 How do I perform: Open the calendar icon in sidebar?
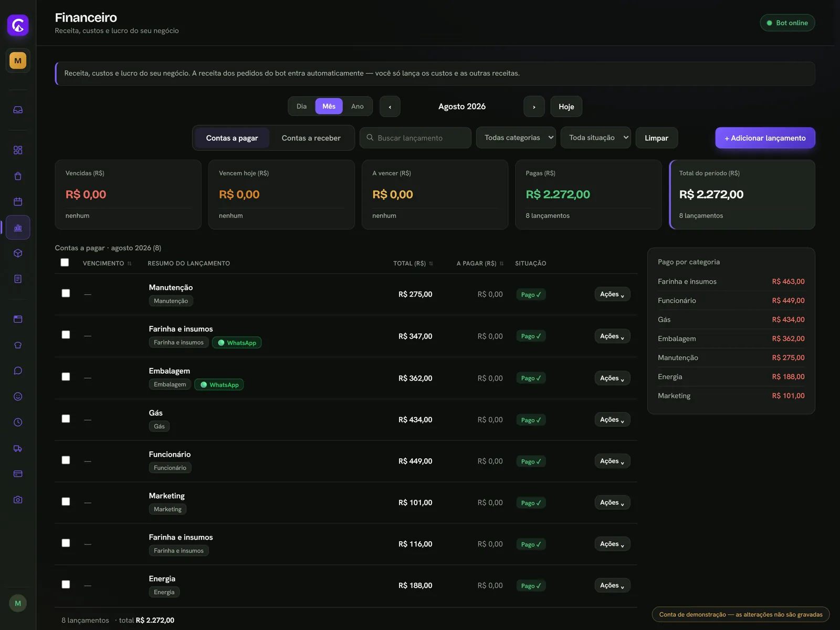click(18, 202)
